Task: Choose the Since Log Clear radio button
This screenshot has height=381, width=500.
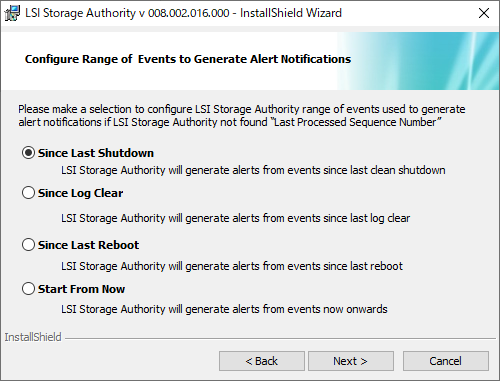Action: point(28,193)
